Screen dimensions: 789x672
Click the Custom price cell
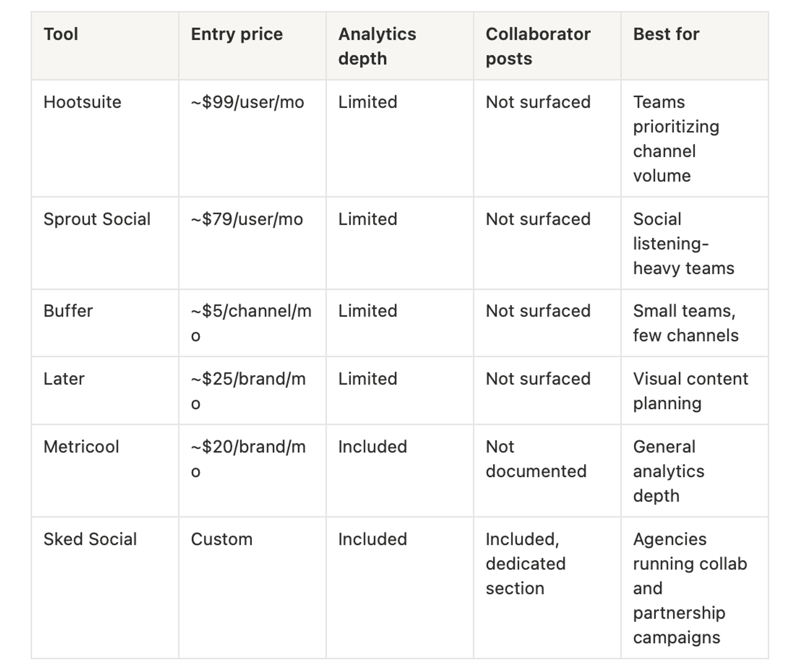click(x=252, y=588)
